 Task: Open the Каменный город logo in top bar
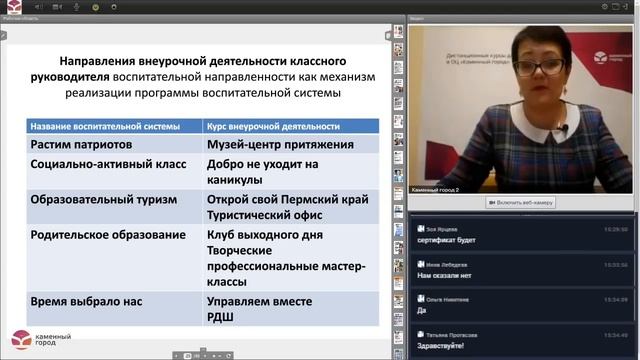[x=14, y=6]
